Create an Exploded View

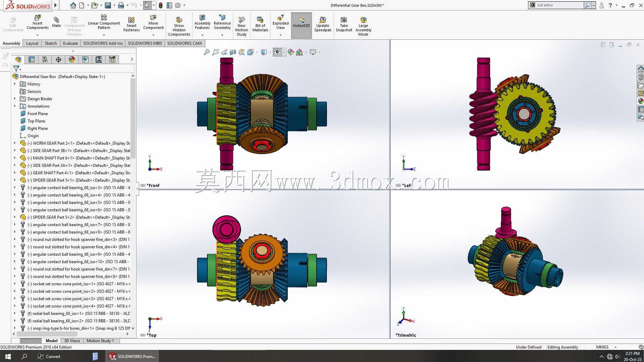tap(281, 23)
